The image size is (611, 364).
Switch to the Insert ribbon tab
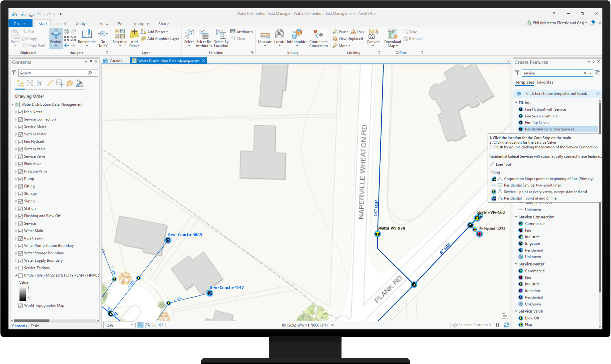point(61,24)
